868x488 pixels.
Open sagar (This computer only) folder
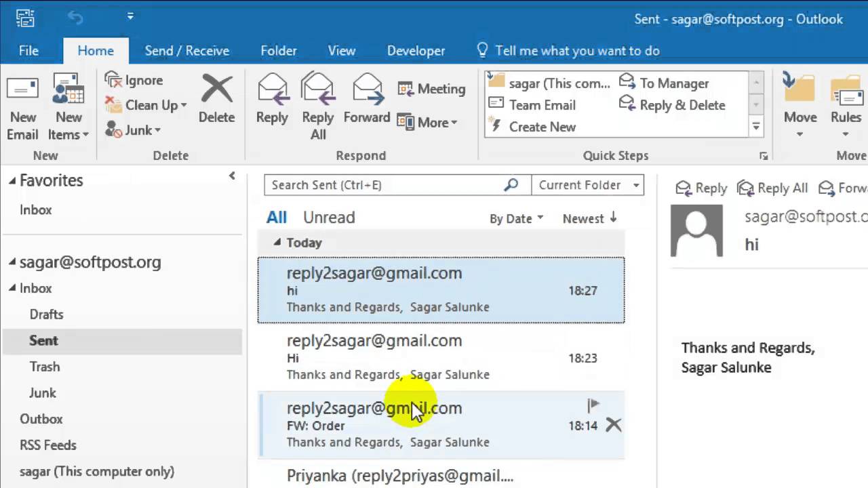[x=97, y=471]
